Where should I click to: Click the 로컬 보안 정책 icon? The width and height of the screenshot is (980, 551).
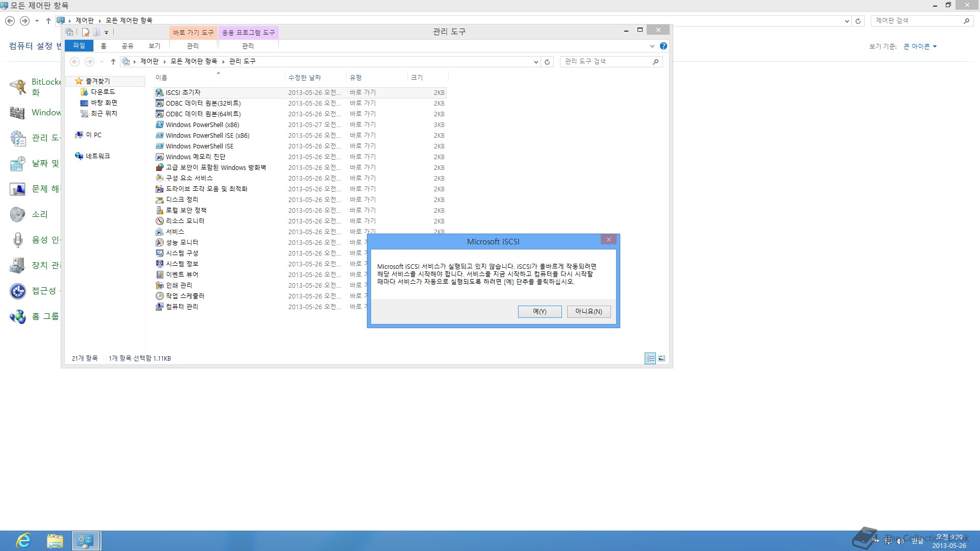pos(160,210)
